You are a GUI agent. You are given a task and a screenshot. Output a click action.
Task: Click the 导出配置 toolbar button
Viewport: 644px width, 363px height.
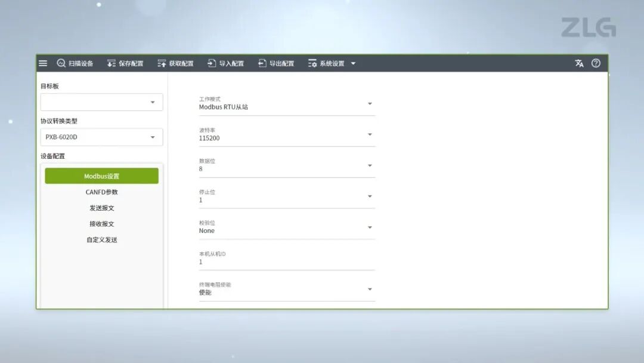(x=276, y=63)
